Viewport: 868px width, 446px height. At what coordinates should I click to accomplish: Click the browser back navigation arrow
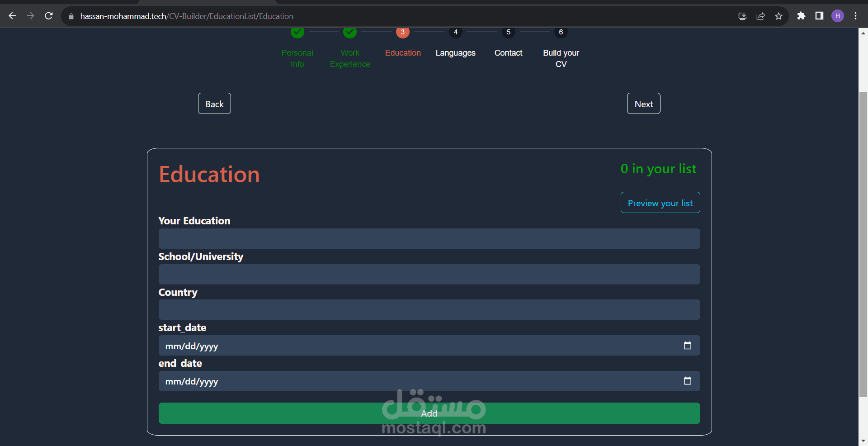coord(12,16)
